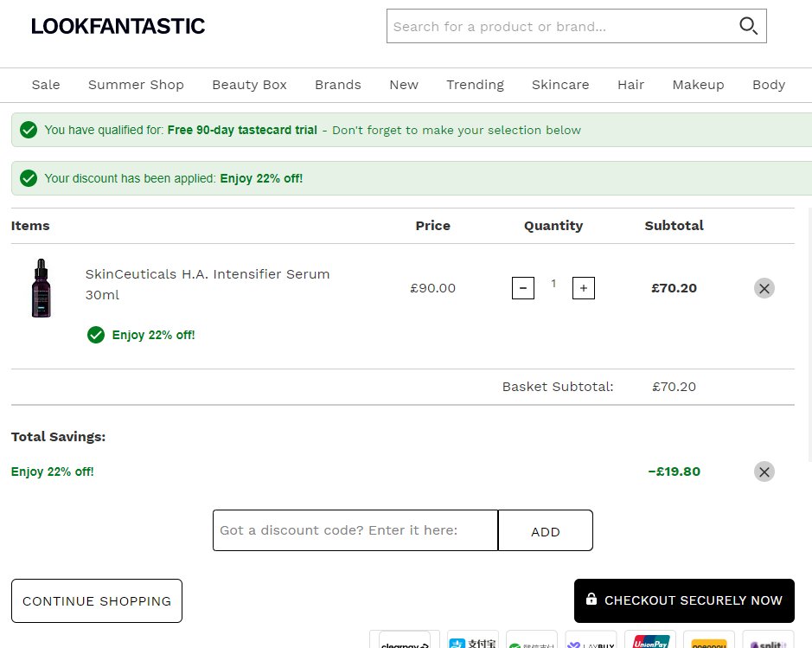Remove SkinCeuticals serum from basket
Viewport: 812px width, 648px height.
(x=764, y=288)
